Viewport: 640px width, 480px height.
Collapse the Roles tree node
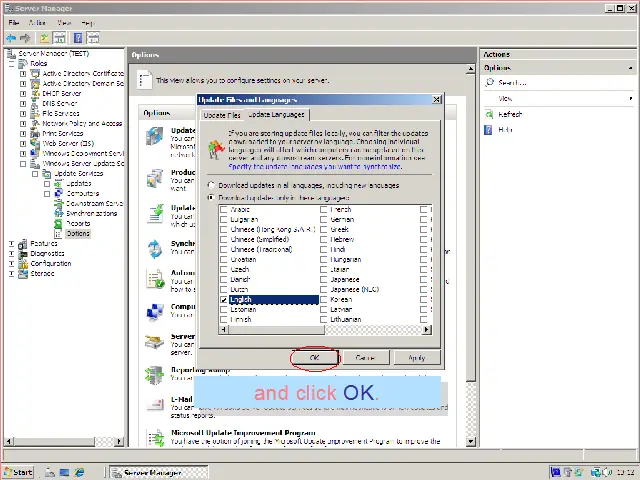(11, 64)
